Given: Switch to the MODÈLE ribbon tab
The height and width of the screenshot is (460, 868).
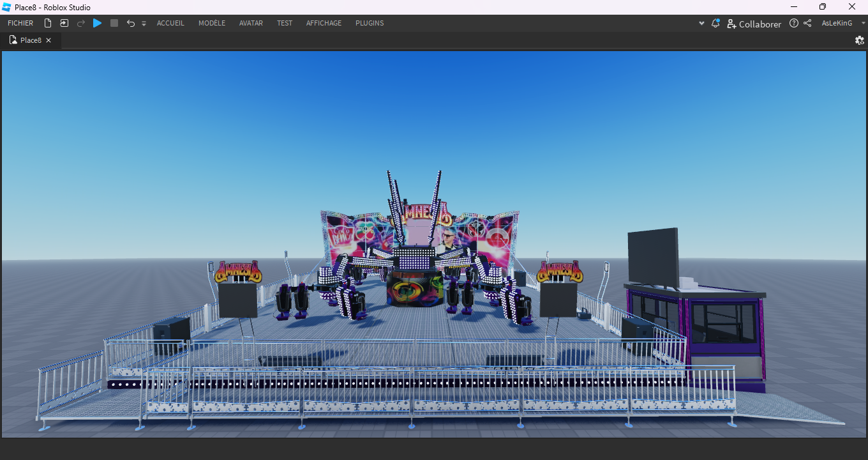Looking at the screenshot, I should tap(212, 23).
